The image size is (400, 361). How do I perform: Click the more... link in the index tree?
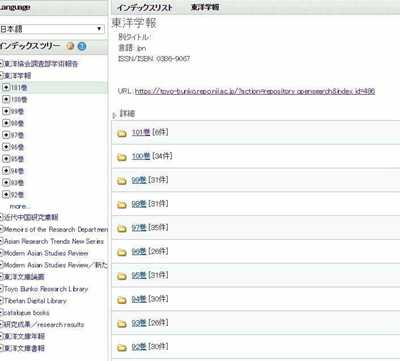point(20,206)
